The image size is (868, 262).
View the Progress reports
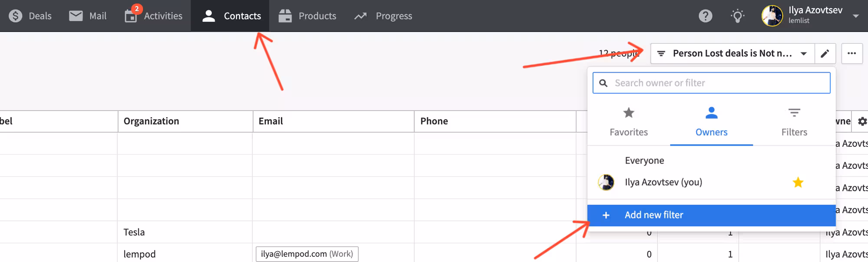click(383, 16)
